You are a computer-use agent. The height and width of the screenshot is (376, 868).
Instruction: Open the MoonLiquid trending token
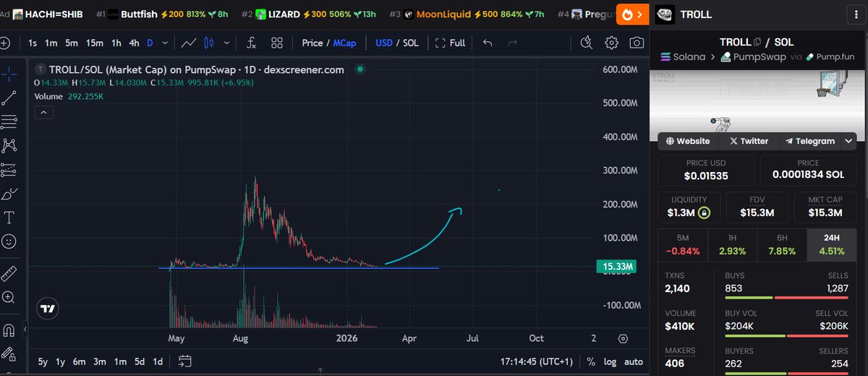point(466,14)
